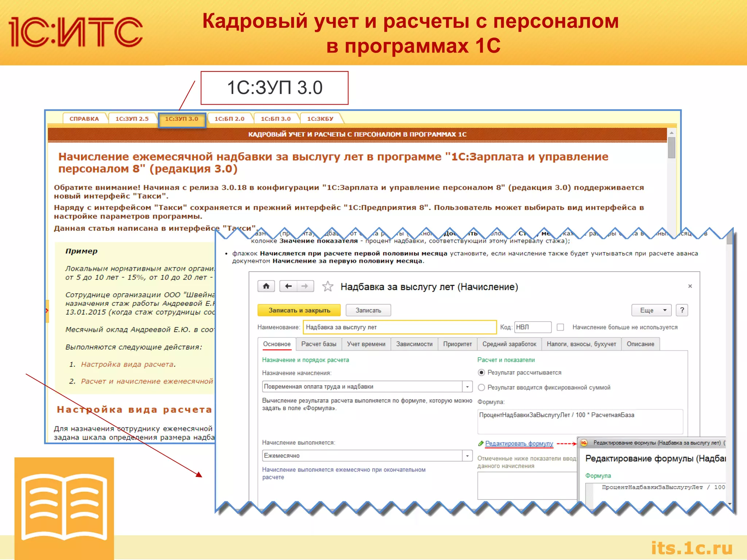Open the Учет времени tab
This screenshot has width=747, height=560.
click(366, 344)
